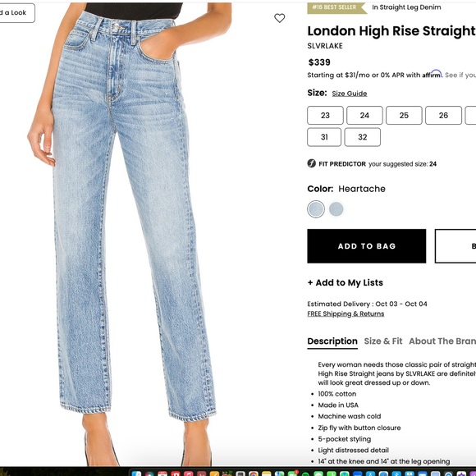
Task: Click the heart wishlist icon
Action: pyautogui.click(x=279, y=18)
